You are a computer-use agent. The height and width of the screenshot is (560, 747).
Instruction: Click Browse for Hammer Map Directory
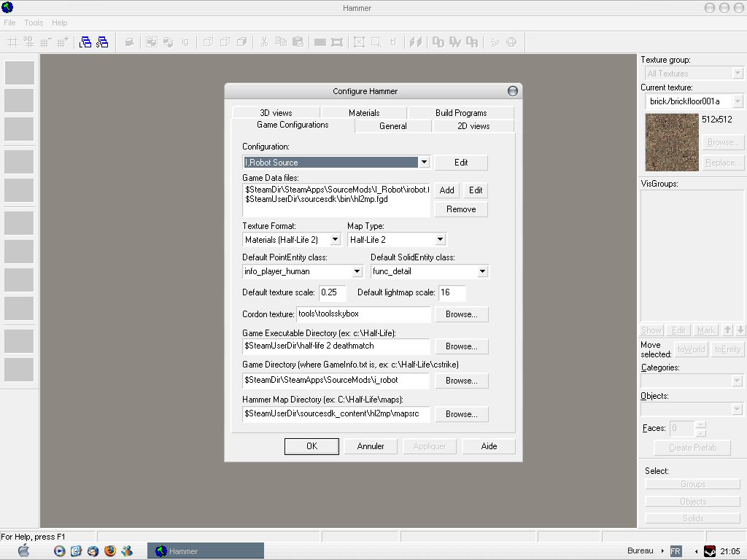(x=462, y=414)
